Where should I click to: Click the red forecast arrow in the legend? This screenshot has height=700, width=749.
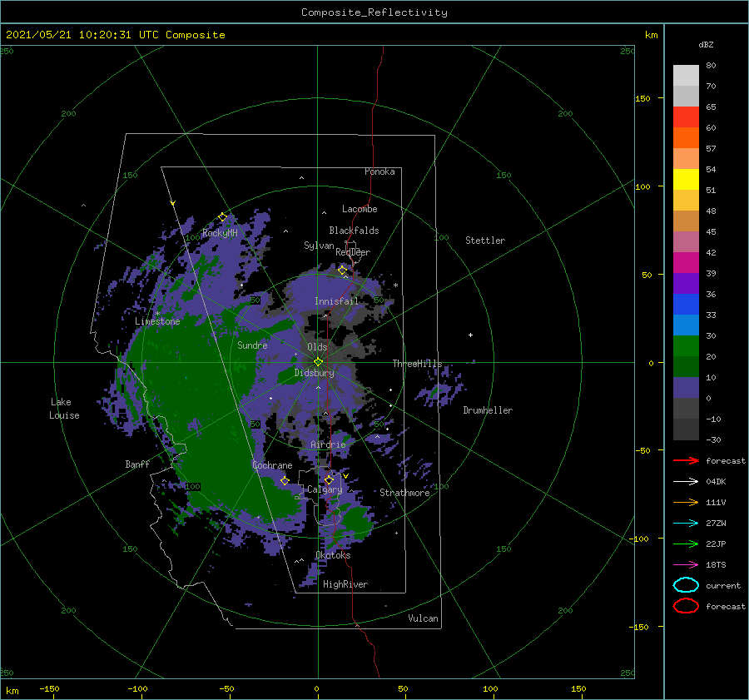686,460
